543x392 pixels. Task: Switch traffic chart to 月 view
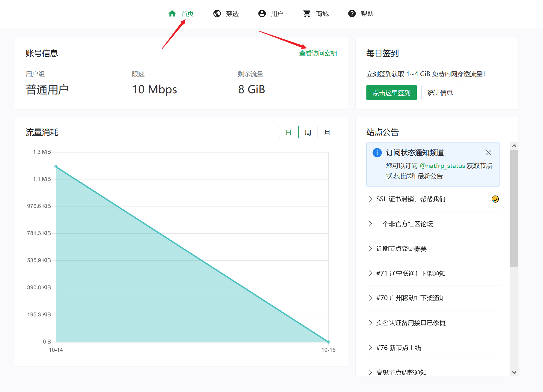(327, 132)
